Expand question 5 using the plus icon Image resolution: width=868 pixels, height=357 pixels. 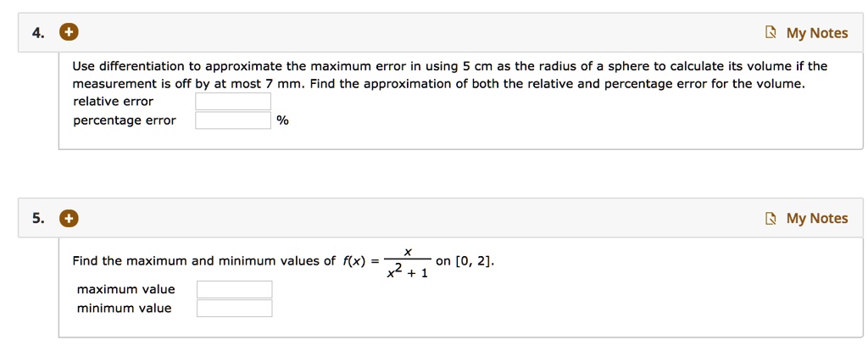click(x=70, y=218)
